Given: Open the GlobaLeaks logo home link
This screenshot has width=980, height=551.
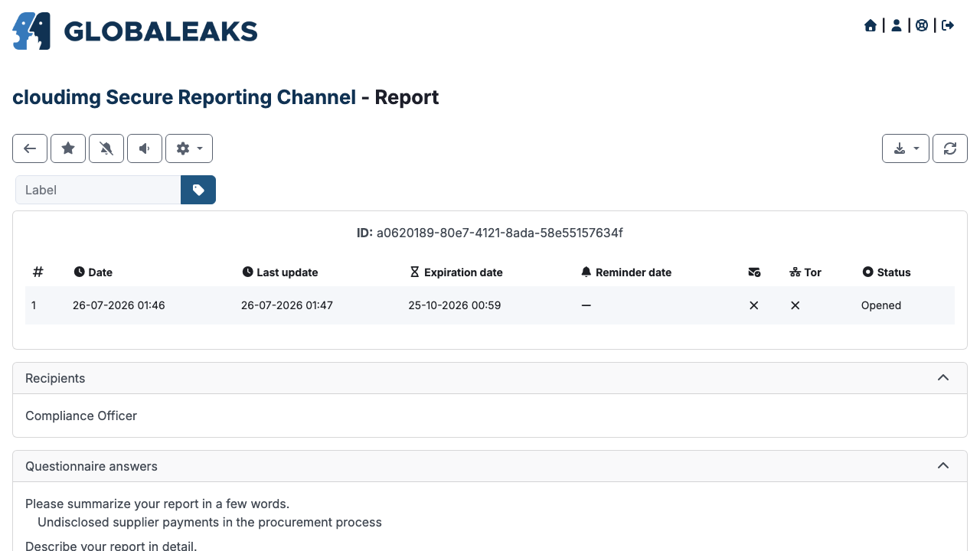Looking at the screenshot, I should tap(135, 31).
